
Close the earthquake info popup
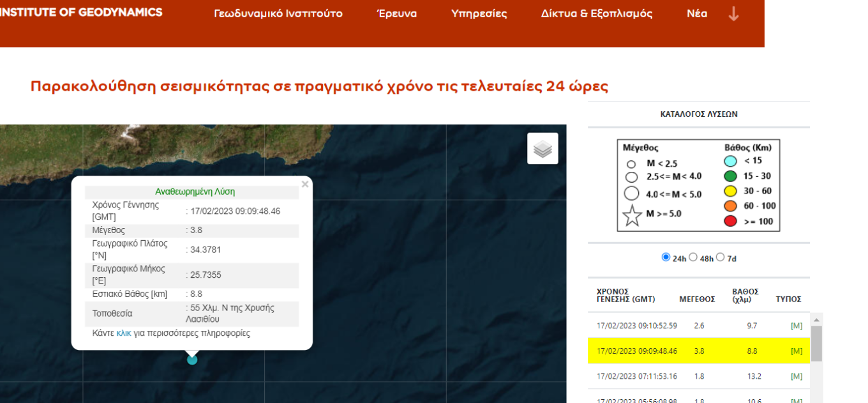click(x=305, y=185)
